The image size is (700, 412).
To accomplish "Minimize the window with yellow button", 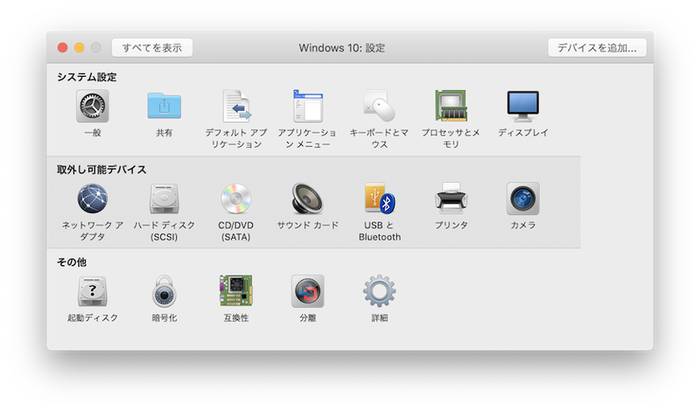I will tap(79, 48).
